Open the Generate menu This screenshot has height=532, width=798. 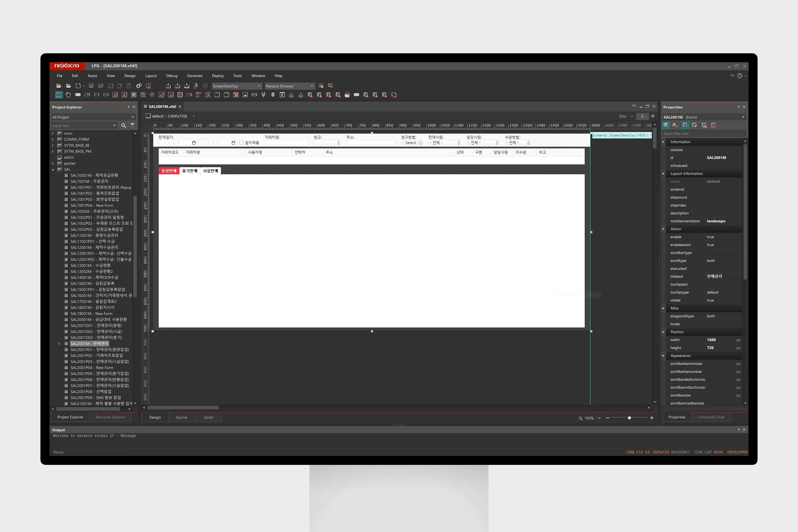pos(194,76)
